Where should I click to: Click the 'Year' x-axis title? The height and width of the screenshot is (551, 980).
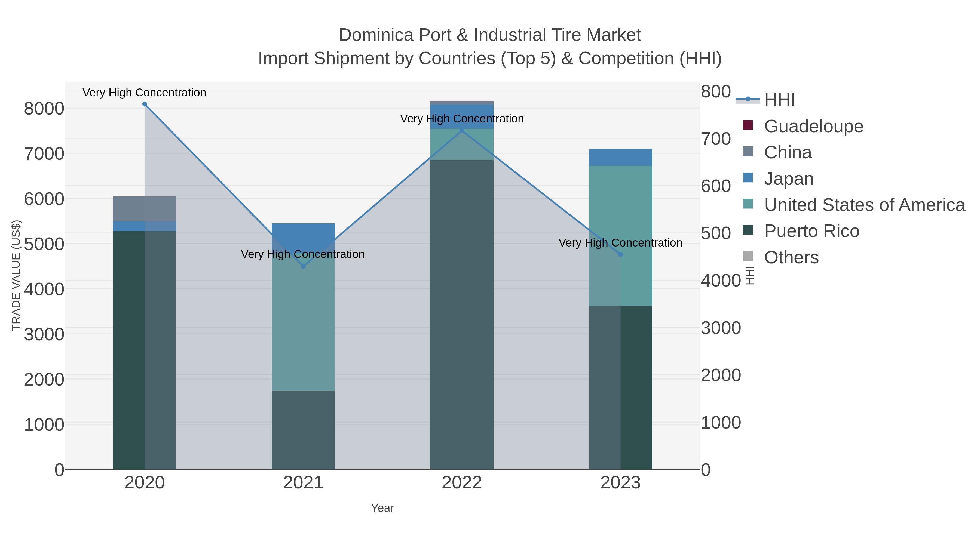pos(382,508)
